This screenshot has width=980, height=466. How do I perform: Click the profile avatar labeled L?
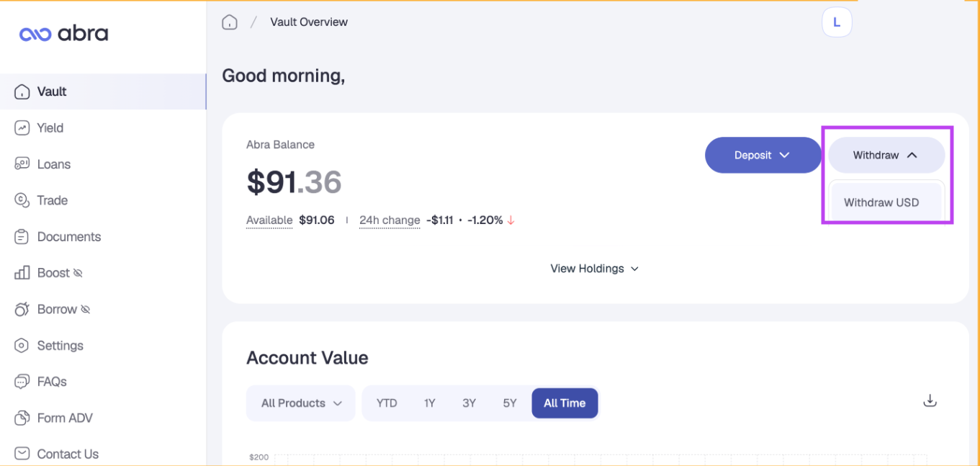click(x=837, y=22)
